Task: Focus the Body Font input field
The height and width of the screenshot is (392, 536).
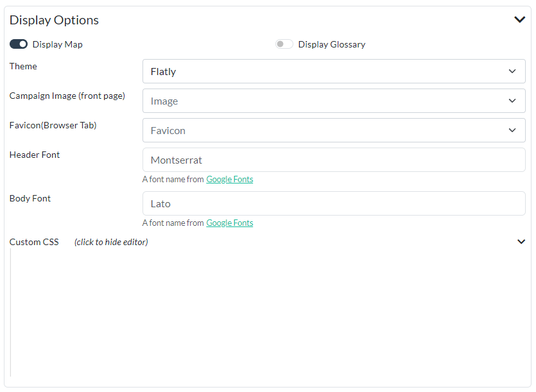Action: 333,203
